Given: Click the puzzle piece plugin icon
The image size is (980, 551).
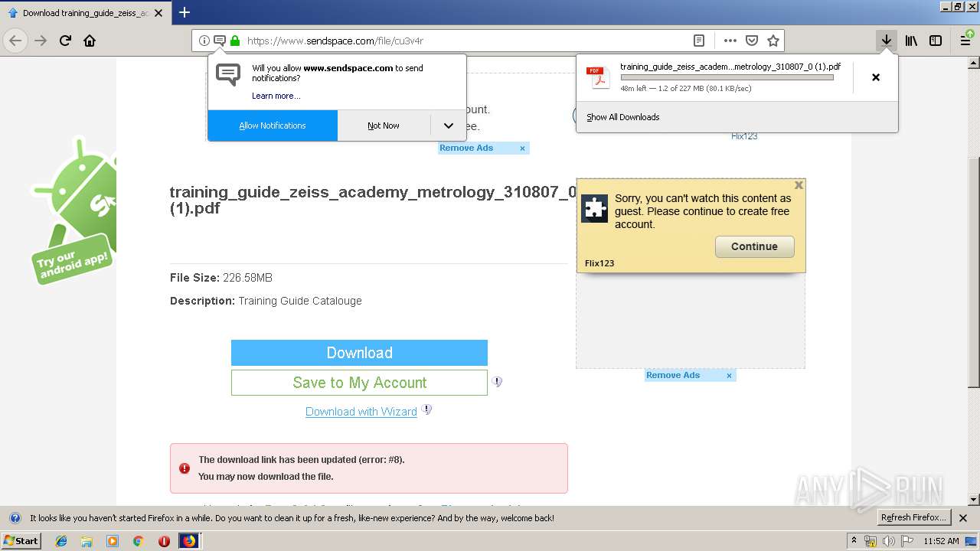Looking at the screenshot, I should point(594,209).
